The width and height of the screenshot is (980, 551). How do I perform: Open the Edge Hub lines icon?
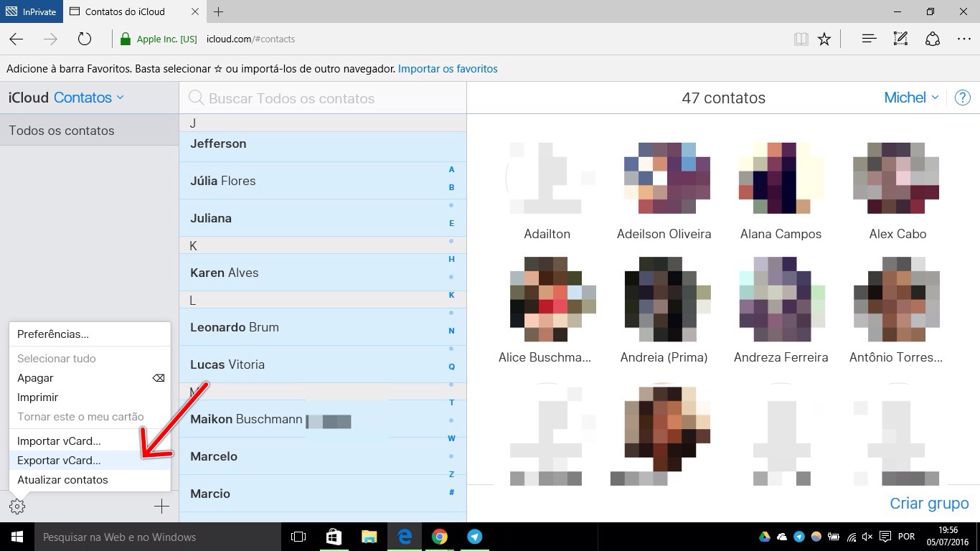click(x=869, y=39)
